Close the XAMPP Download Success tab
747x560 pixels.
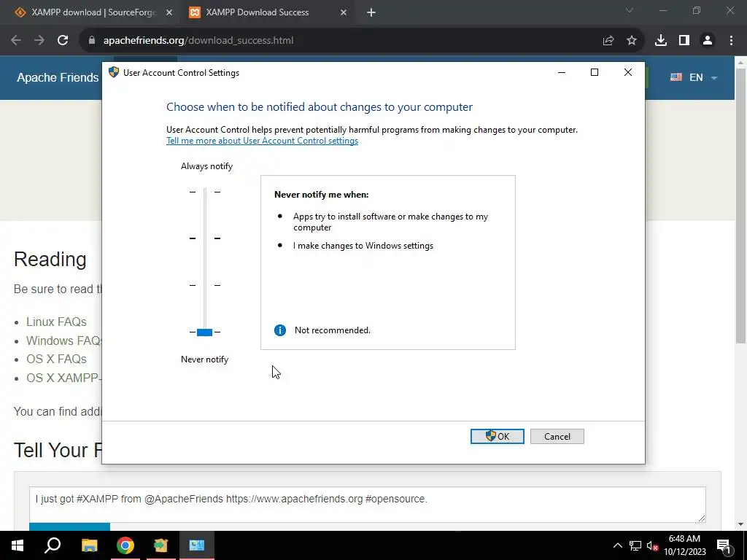click(x=344, y=12)
